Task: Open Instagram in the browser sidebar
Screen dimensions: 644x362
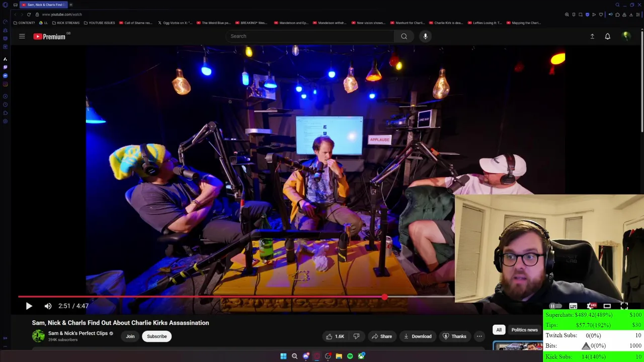Action: pos(5,84)
